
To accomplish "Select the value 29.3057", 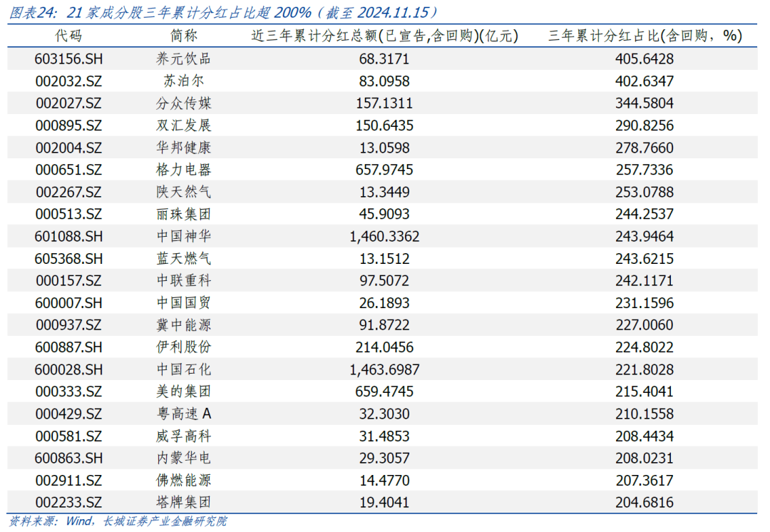I will tap(384, 459).
